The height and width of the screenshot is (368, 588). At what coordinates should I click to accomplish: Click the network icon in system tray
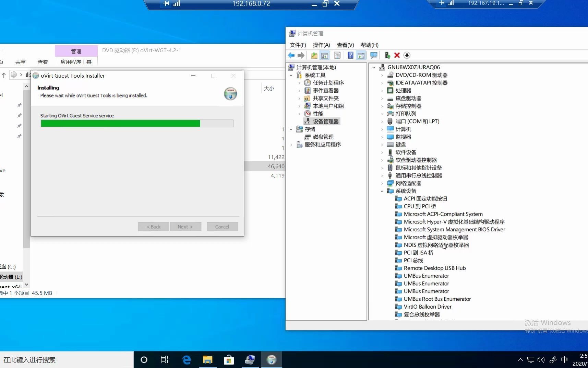click(531, 360)
